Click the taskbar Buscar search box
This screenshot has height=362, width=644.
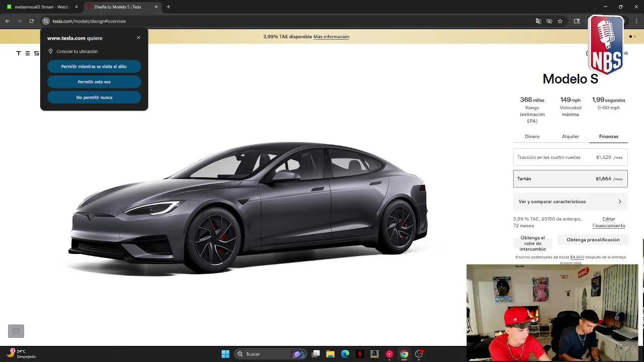point(271,354)
